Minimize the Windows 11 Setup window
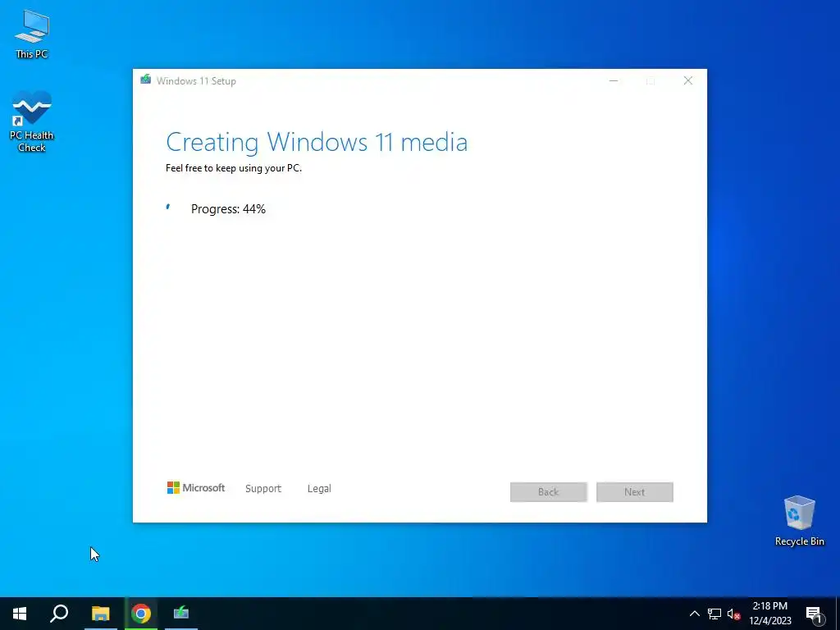Screen dimensions: 840x630 pos(614,81)
